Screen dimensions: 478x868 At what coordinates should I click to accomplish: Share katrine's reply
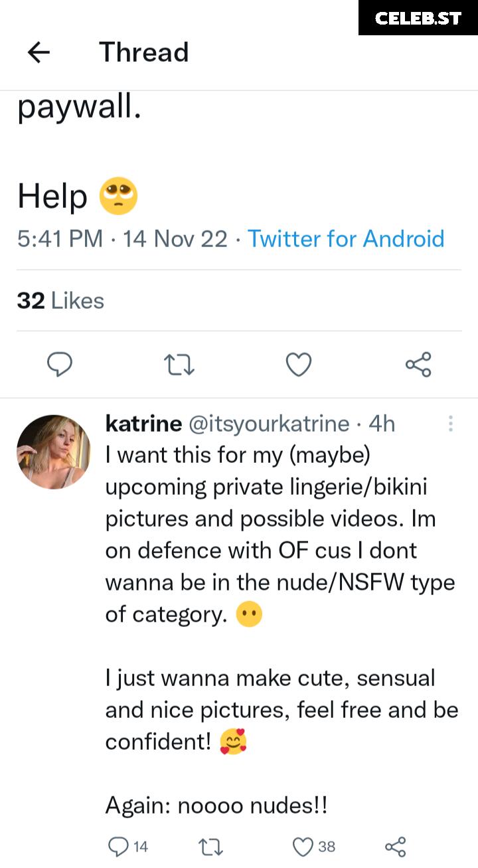click(395, 846)
